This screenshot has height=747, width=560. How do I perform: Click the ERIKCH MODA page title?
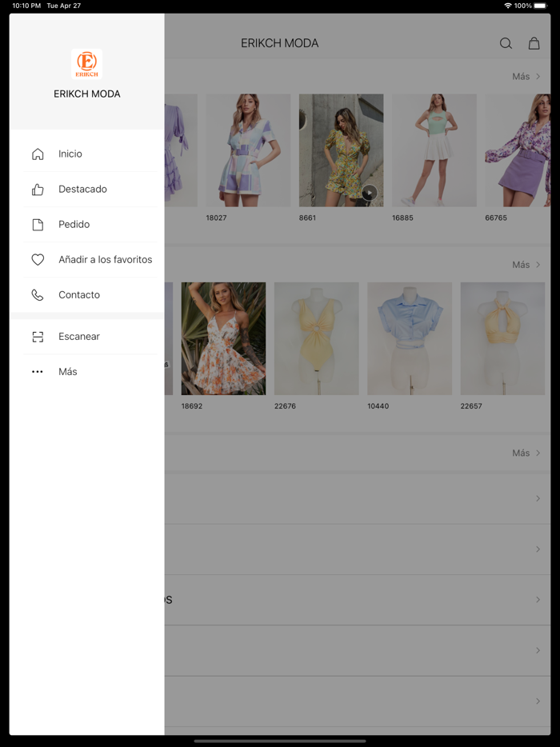pos(280,43)
